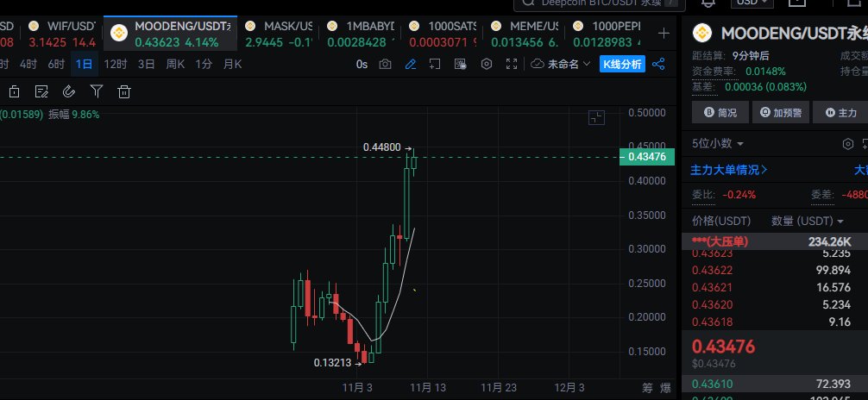Click ask price 0.43618 in order book
Image resolution: width=868 pixels, height=400 pixels.
(712, 322)
